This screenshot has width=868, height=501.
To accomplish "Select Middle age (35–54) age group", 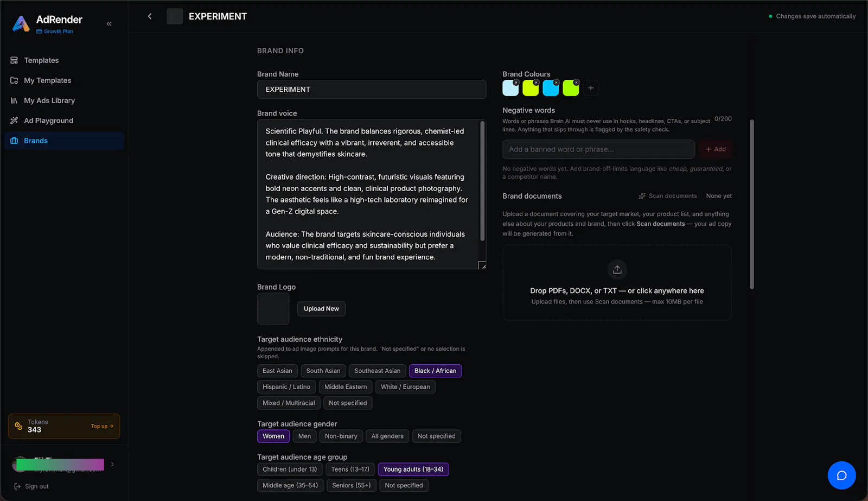I will pyautogui.click(x=290, y=485).
